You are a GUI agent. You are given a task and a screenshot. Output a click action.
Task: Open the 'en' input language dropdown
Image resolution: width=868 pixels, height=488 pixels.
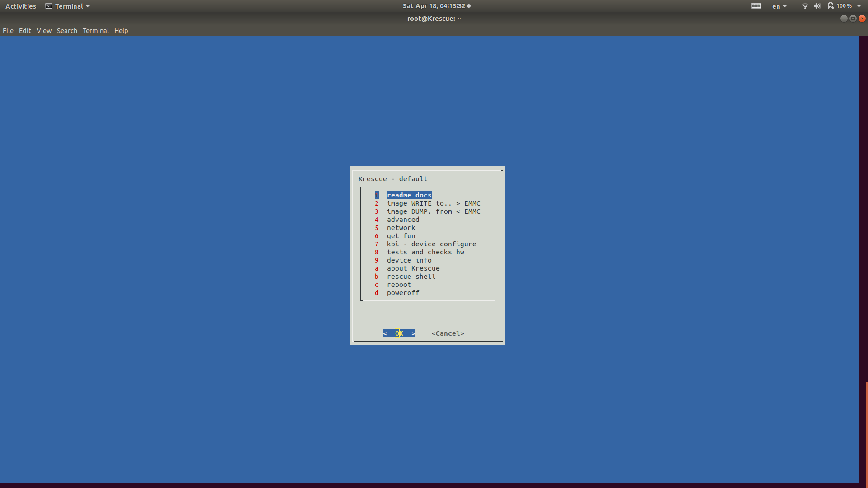pyautogui.click(x=779, y=6)
